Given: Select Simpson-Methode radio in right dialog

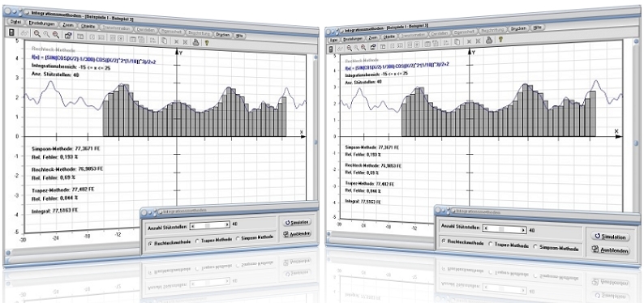Looking at the screenshot, I should click(535, 247).
